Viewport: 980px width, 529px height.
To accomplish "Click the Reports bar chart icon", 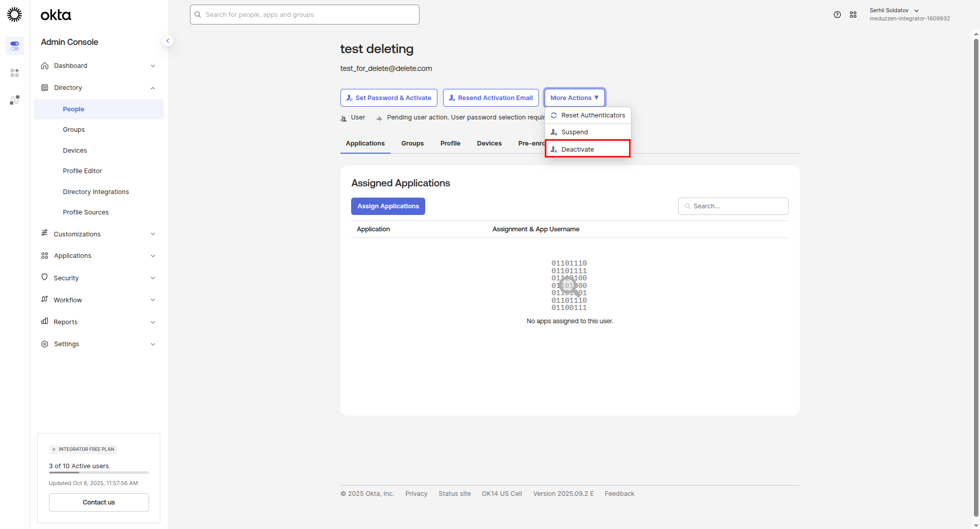I will tap(44, 321).
